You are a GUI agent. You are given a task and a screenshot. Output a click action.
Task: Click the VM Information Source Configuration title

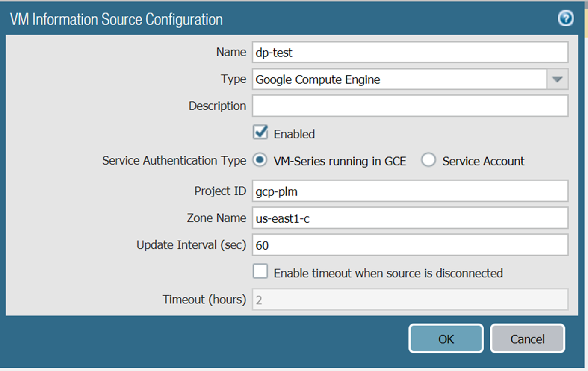pyautogui.click(x=116, y=20)
